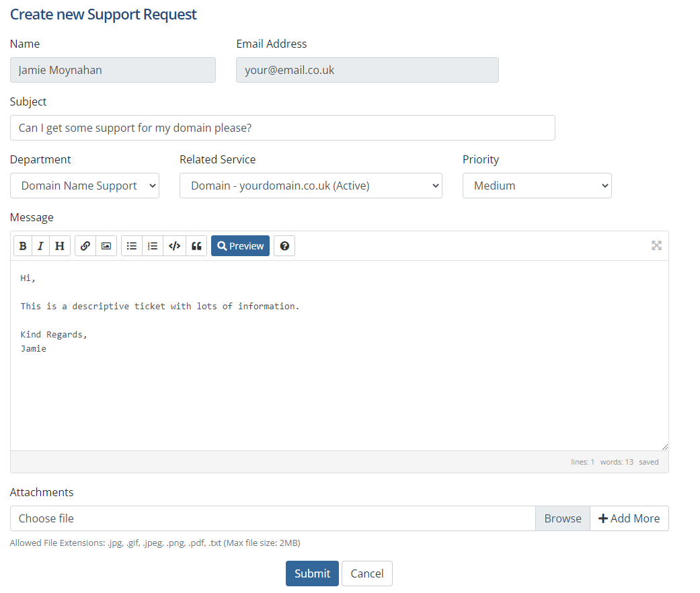Add More attachment fields
The image size is (700, 593).
pyautogui.click(x=629, y=518)
